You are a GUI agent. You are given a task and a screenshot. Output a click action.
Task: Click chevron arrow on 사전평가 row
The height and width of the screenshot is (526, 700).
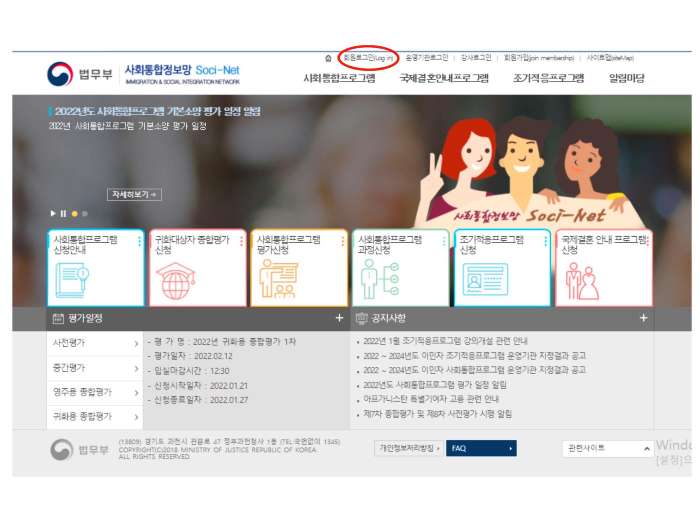[x=136, y=343]
